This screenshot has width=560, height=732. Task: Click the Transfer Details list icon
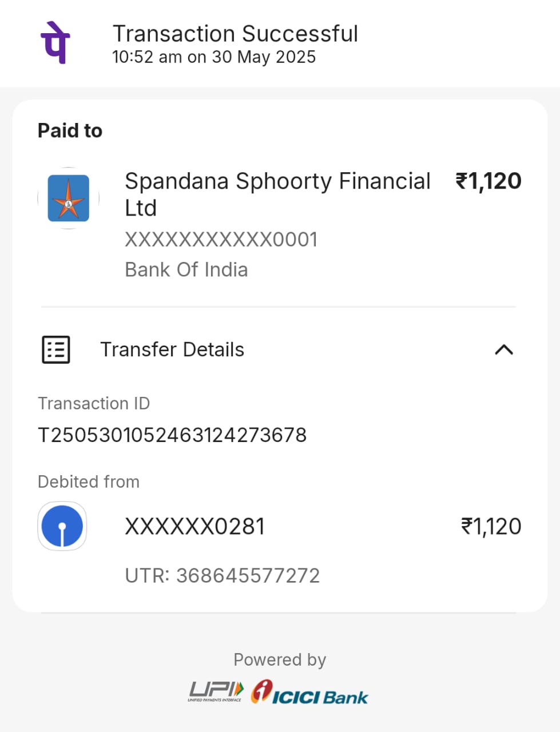(x=56, y=349)
